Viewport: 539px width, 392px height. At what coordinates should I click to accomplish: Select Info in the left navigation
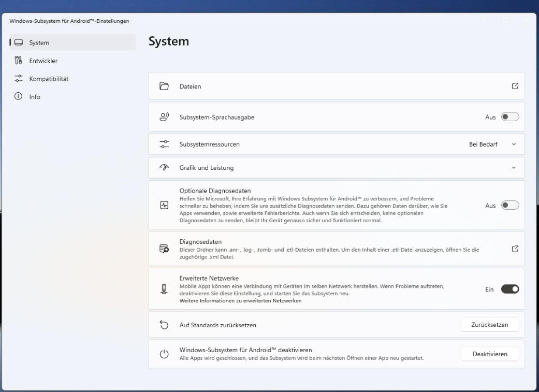[35, 97]
